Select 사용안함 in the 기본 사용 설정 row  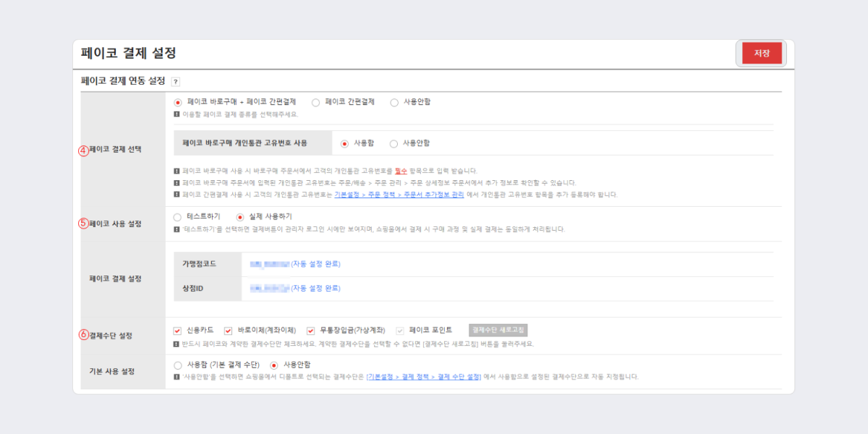(274, 365)
